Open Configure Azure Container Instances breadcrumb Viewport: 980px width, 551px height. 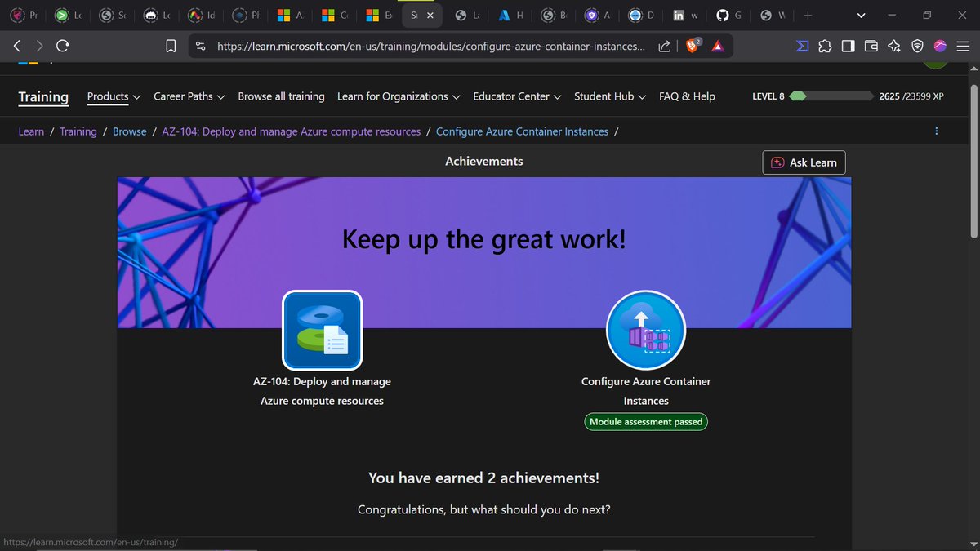pyautogui.click(x=522, y=131)
